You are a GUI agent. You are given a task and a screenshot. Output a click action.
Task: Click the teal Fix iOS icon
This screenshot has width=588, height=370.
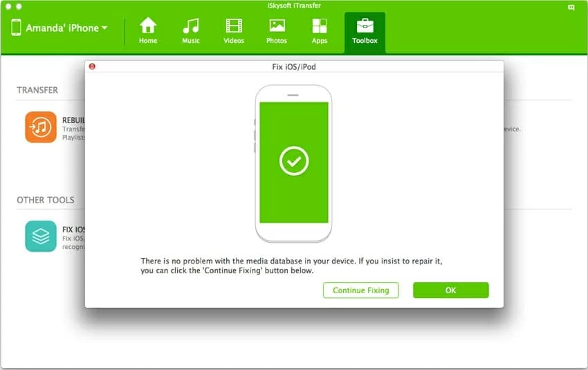click(x=41, y=236)
